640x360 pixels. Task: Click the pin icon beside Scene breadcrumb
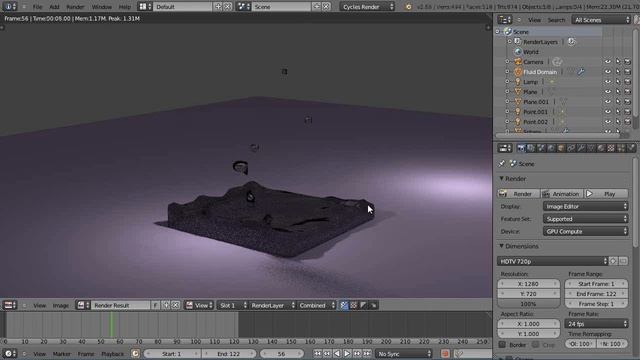[502, 164]
